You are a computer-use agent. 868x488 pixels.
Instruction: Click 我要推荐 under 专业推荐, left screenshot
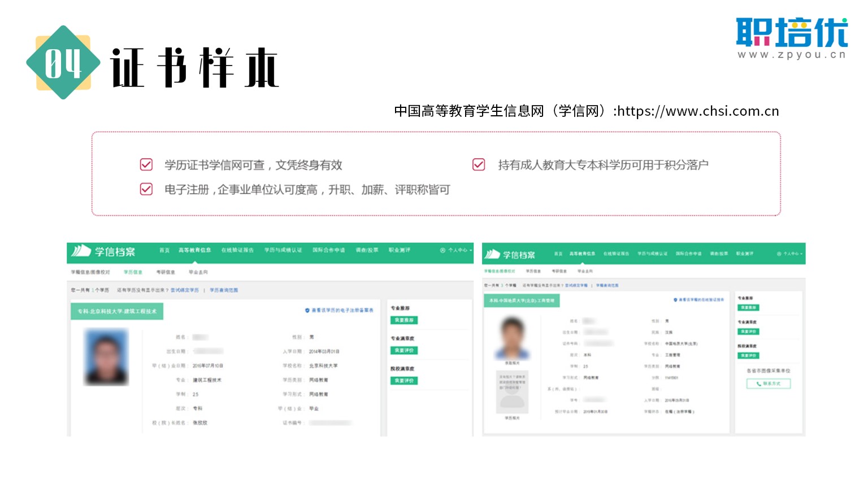[404, 320]
